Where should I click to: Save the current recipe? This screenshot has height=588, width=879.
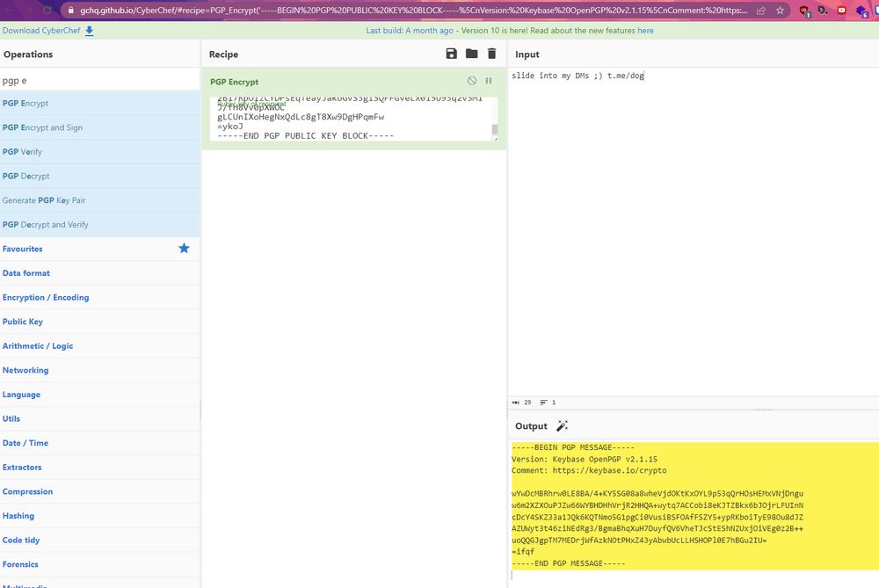point(451,54)
